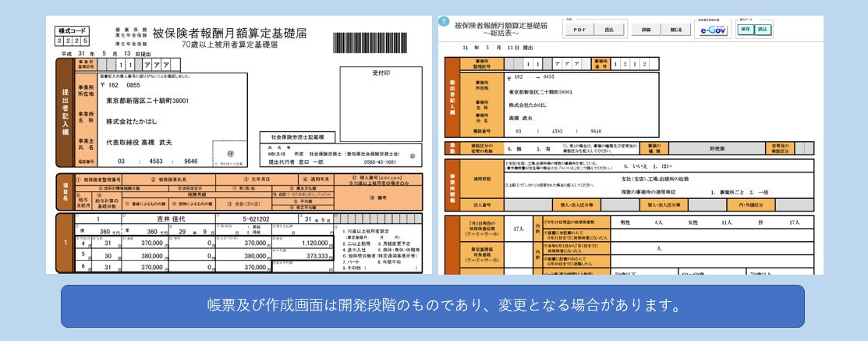868x341 pixels.
Task: Click the 提出者記入欄 brown side label
Action: click(64, 112)
